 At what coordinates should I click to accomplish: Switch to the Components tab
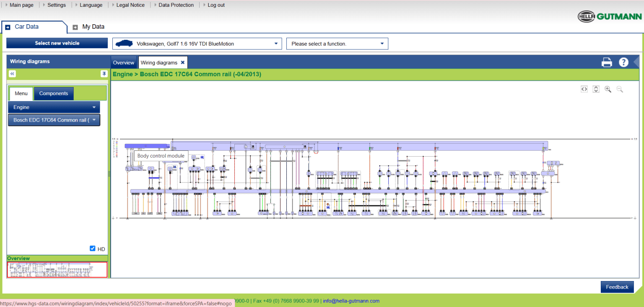pos(54,93)
